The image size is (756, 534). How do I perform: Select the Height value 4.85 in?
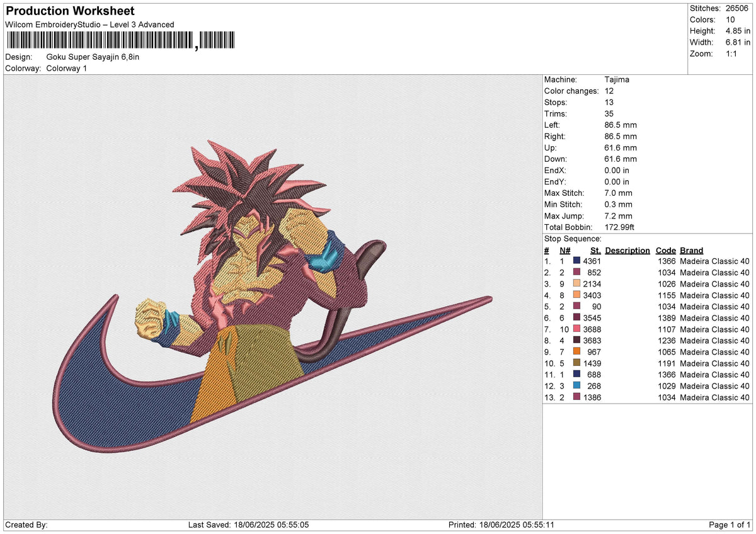click(x=738, y=31)
